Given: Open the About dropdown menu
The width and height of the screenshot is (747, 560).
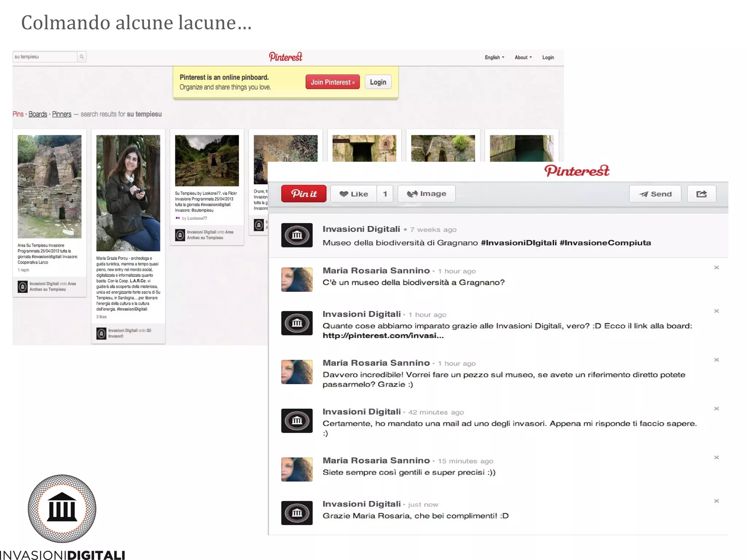Looking at the screenshot, I should click(523, 58).
